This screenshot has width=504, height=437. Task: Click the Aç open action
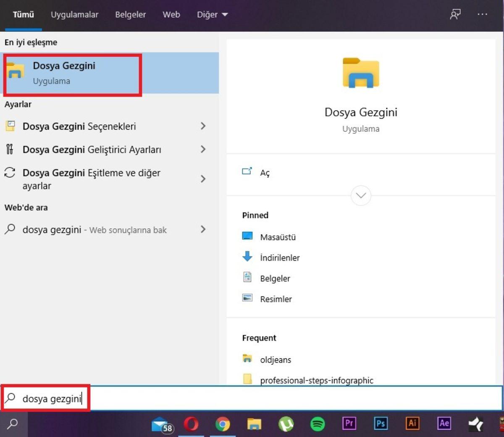(265, 173)
